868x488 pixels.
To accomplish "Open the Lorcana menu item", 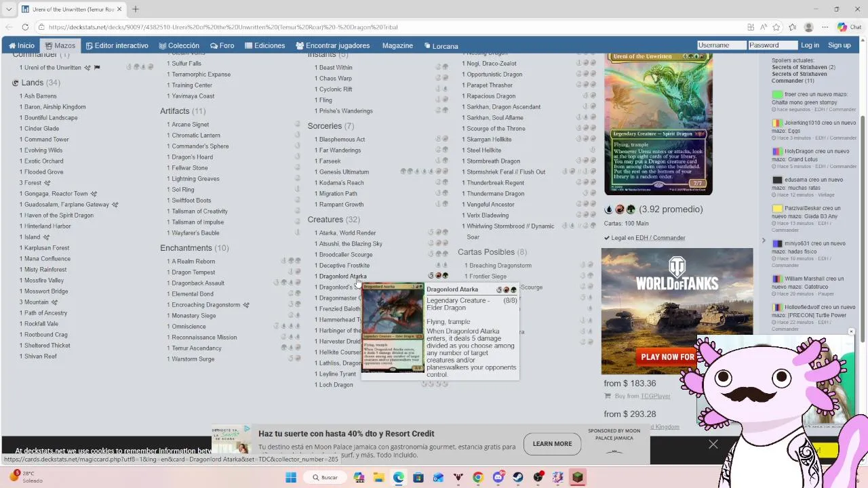I will (441, 45).
